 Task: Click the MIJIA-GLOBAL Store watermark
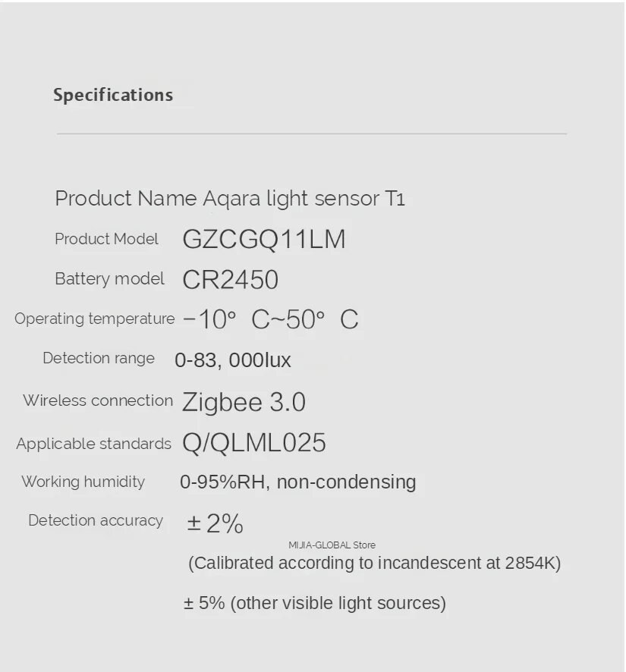coord(332,545)
